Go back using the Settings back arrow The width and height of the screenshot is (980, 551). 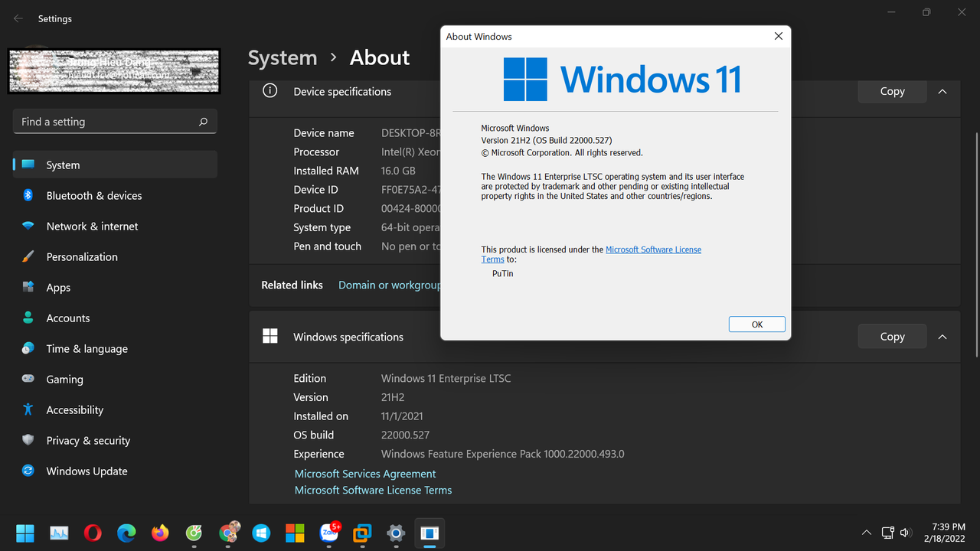[18, 18]
